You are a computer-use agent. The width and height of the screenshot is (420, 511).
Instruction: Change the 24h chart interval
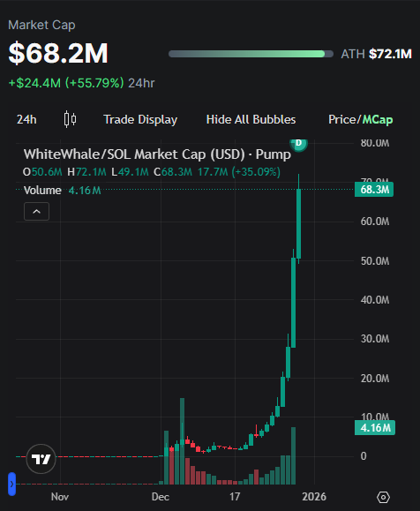tap(26, 120)
